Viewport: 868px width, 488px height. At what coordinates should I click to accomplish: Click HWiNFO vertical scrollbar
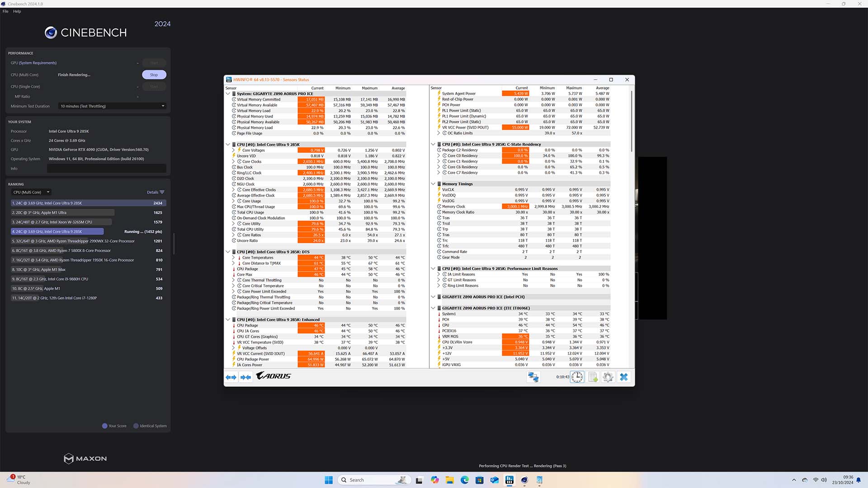click(632, 122)
